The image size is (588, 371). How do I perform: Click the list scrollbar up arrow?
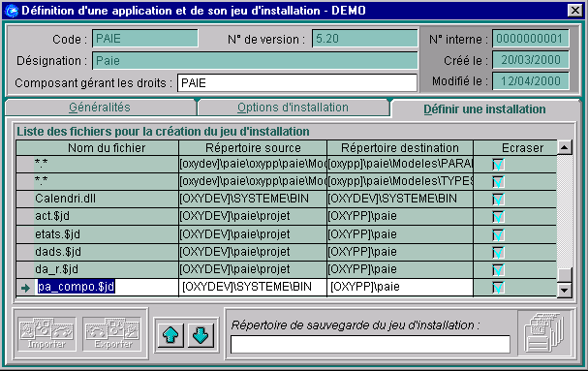(565, 147)
